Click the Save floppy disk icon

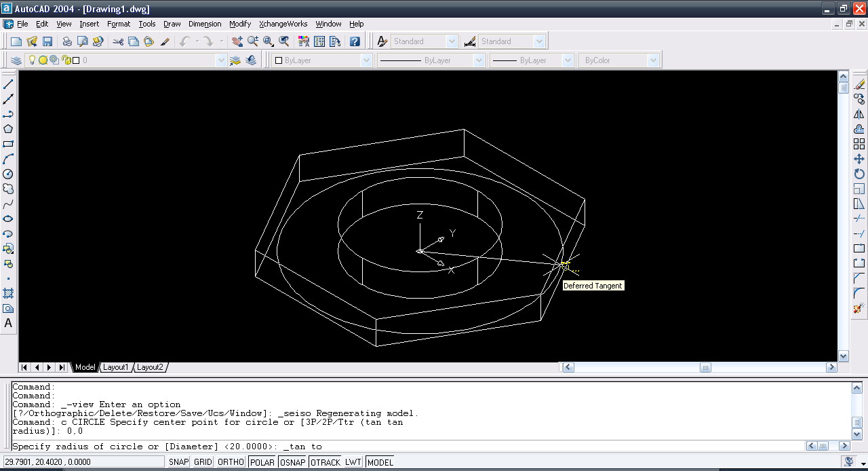point(47,41)
